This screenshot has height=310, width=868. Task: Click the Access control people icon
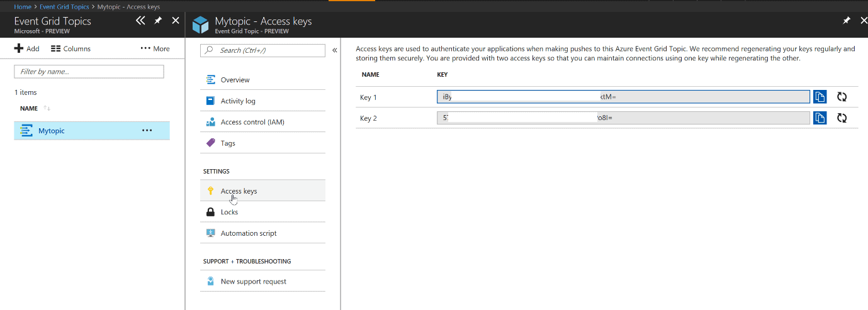point(211,122)
